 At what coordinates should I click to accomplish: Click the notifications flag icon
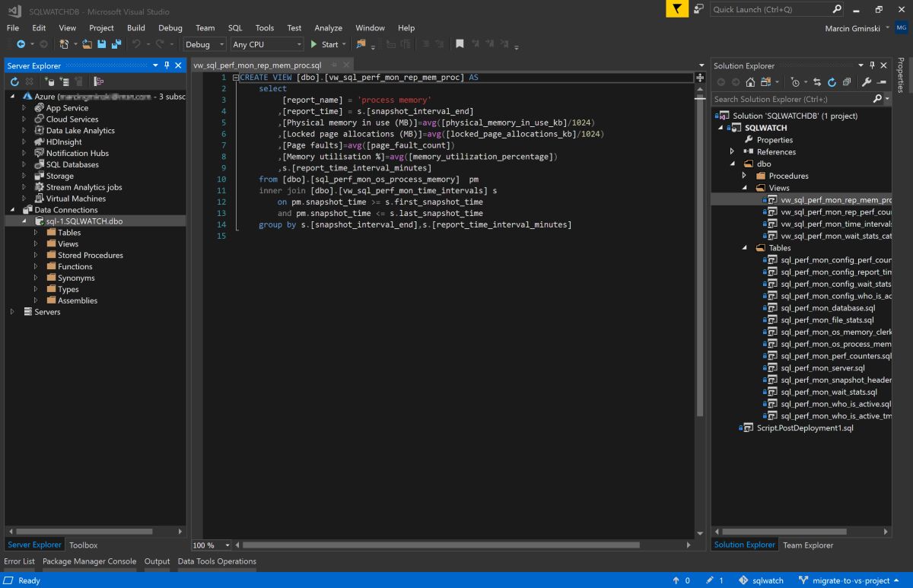click(676, 9)
